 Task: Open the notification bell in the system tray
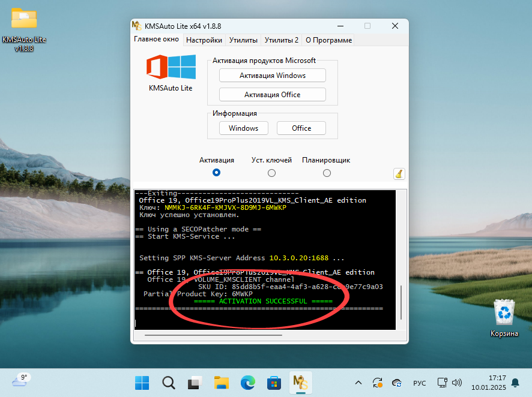coord(515,383)
